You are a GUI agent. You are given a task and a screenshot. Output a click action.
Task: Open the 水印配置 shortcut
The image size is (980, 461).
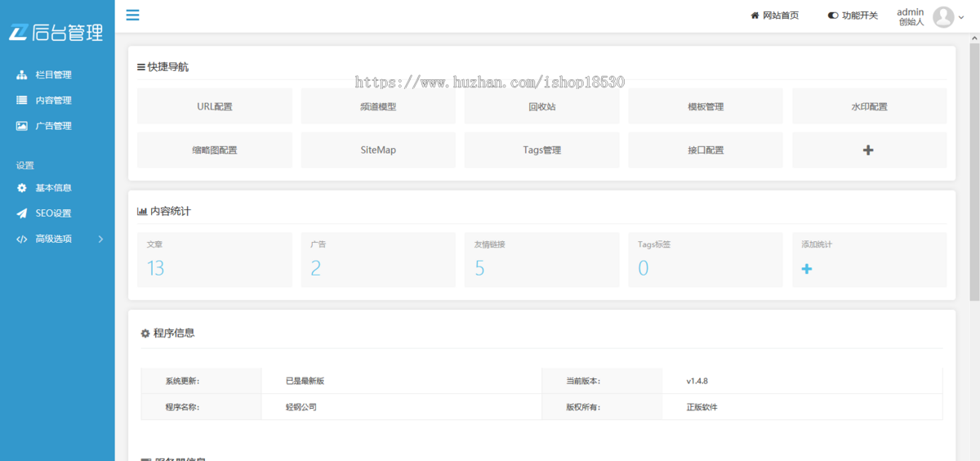[x=869, y=106]
